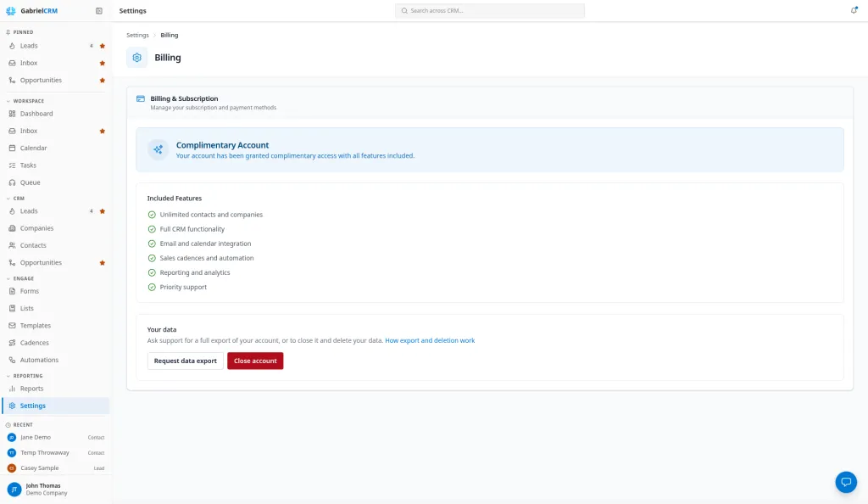The width and height of the screenshot is (868, 504).
Task: Collapse the sidebar with the panel toggle icon
Action: tap(99, 10)
